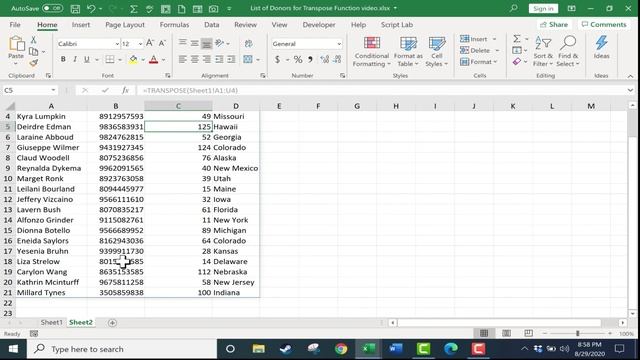
Task: Switch to the Data tab
Action: (x=211, y=25)
